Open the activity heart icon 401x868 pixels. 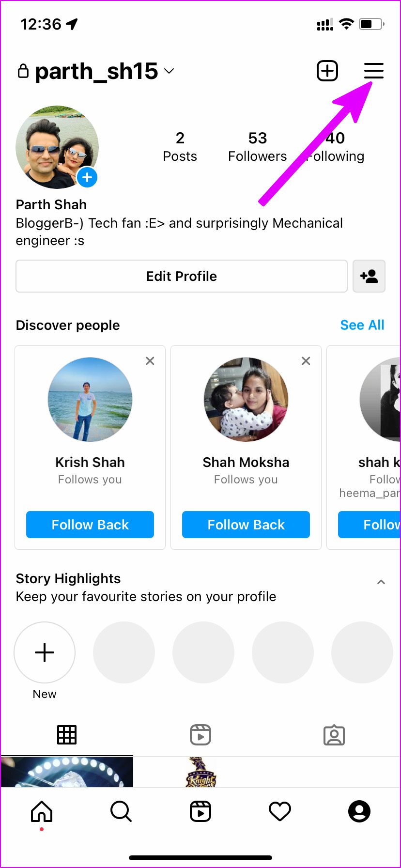coord(280,811)
